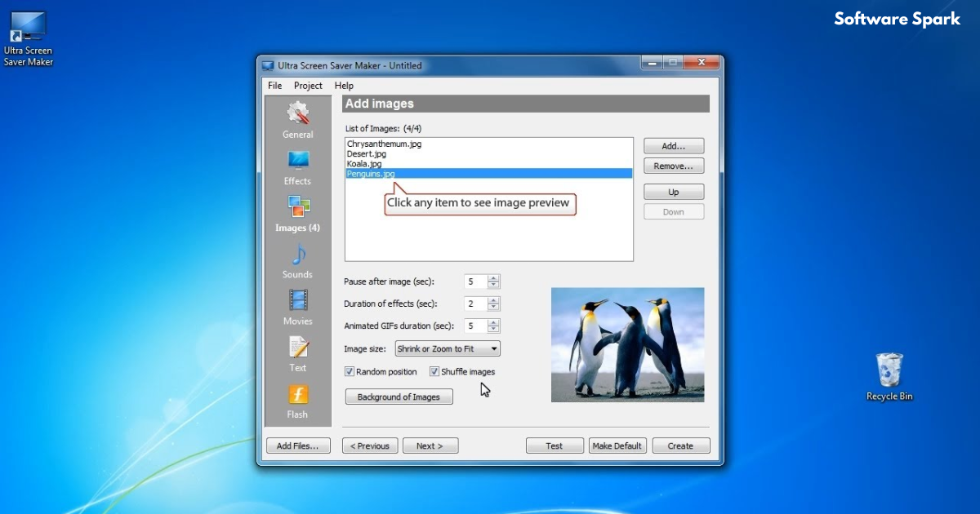Click the app icon in title bar
The image size is (980, 514).
[x=268, y=66]
